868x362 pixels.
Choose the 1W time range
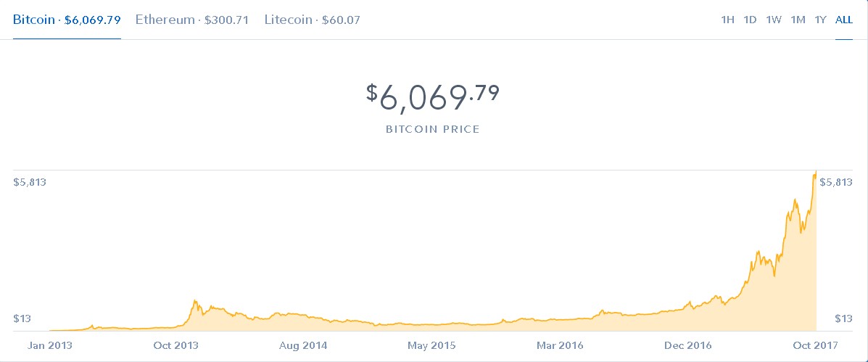[x=773, y=20]
